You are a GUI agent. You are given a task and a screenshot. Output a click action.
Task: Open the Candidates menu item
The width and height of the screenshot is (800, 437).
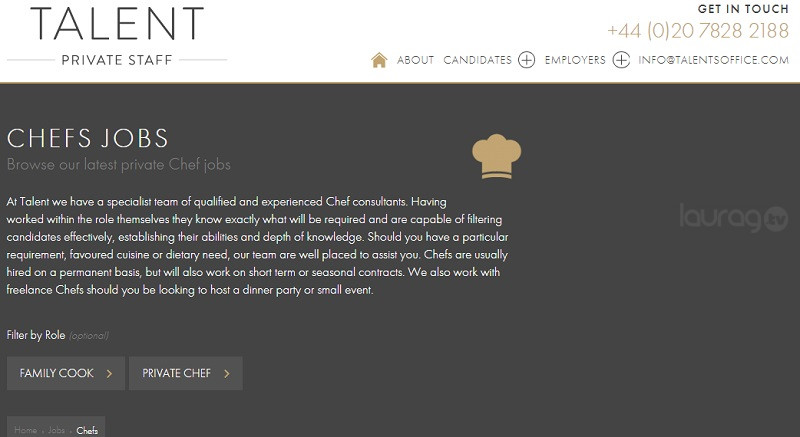tap(477, 60)
